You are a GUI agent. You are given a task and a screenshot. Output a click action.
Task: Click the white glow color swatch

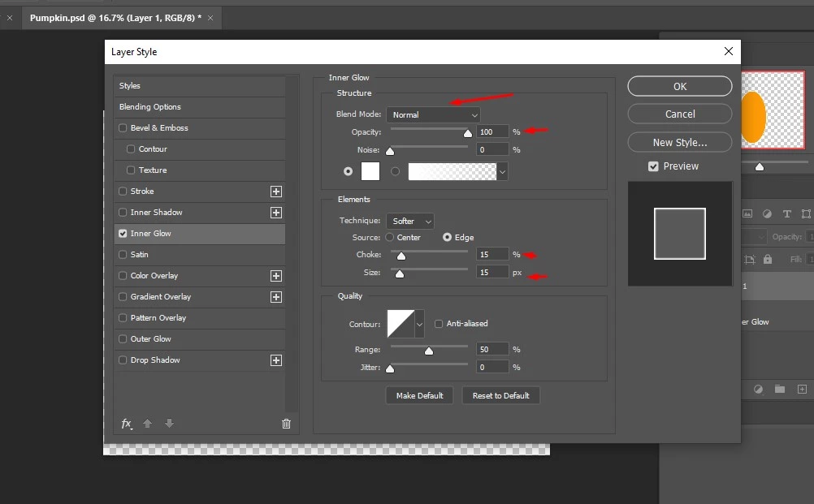click(x=370, y=171)
